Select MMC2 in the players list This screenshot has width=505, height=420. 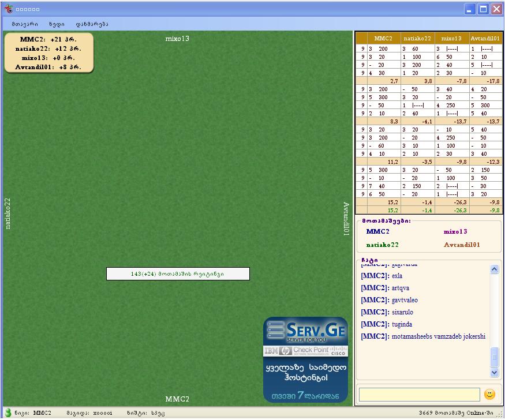[x=378, y=231]
